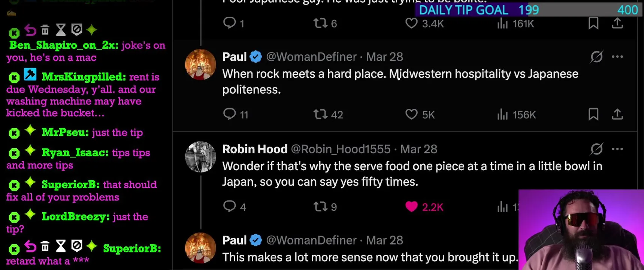This screenshot has height=270, width=644.
Task: Reply to Paul's rock meets hard place tweet
Action: pos(229,114)
